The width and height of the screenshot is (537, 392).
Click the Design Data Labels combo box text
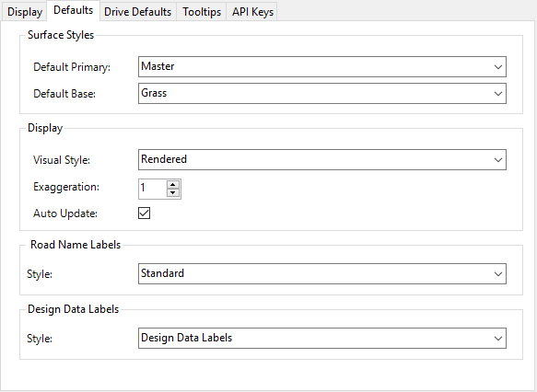(187, 338)
